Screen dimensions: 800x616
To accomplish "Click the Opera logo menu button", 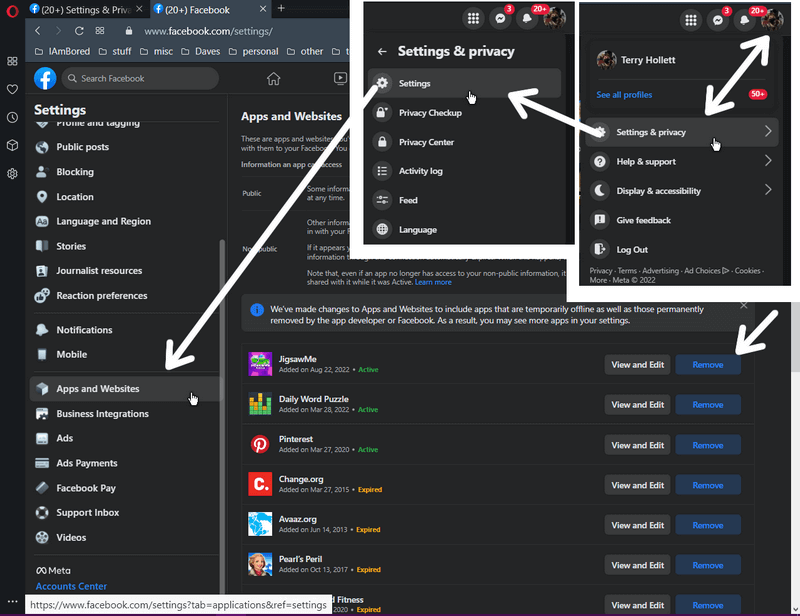I will [12, 11].
